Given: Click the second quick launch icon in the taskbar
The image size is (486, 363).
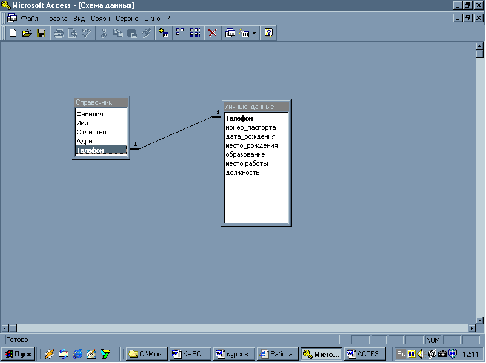Looking at the screenshot, I should (x=63, y=354).
